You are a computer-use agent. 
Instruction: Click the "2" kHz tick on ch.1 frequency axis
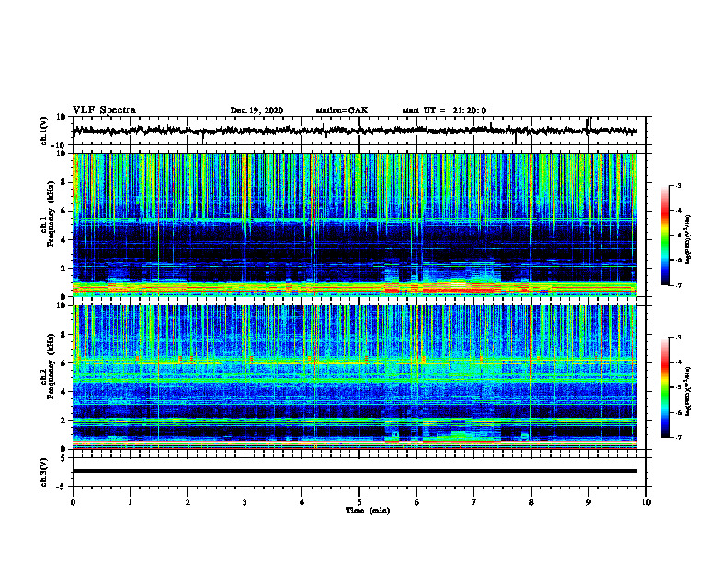[63, 268]
